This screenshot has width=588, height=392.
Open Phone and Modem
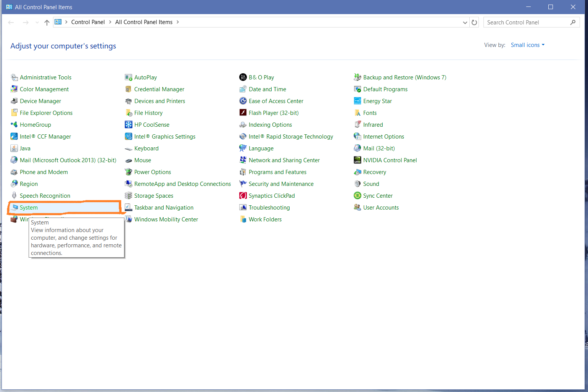pyautogui.click(x=44, y=172)
